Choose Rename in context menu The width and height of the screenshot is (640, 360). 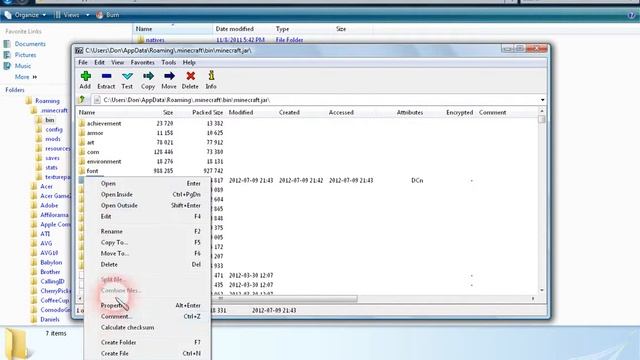(148, 231)
